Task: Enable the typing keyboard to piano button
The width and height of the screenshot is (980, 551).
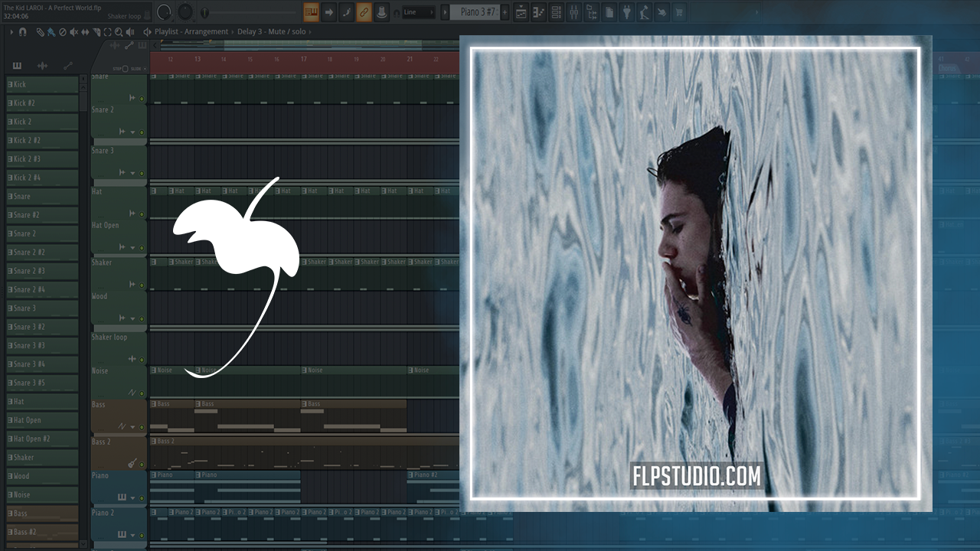Action: (x=311, y=12)
